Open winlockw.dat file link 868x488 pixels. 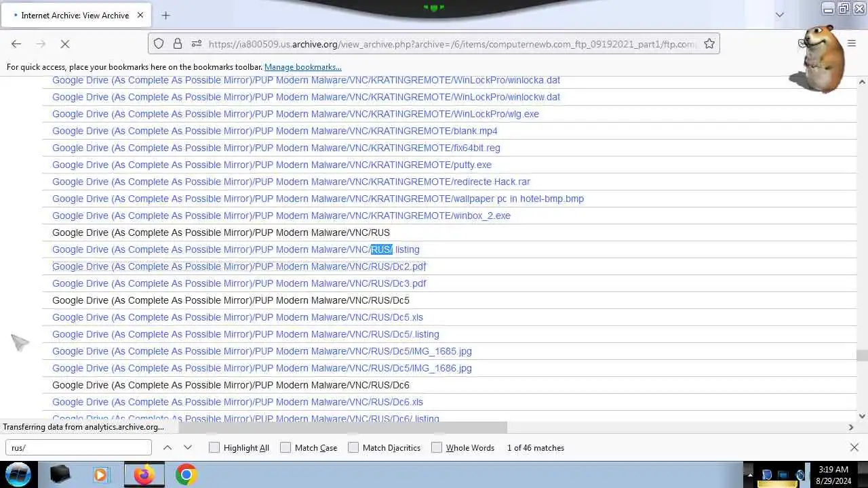pos(306,97)
